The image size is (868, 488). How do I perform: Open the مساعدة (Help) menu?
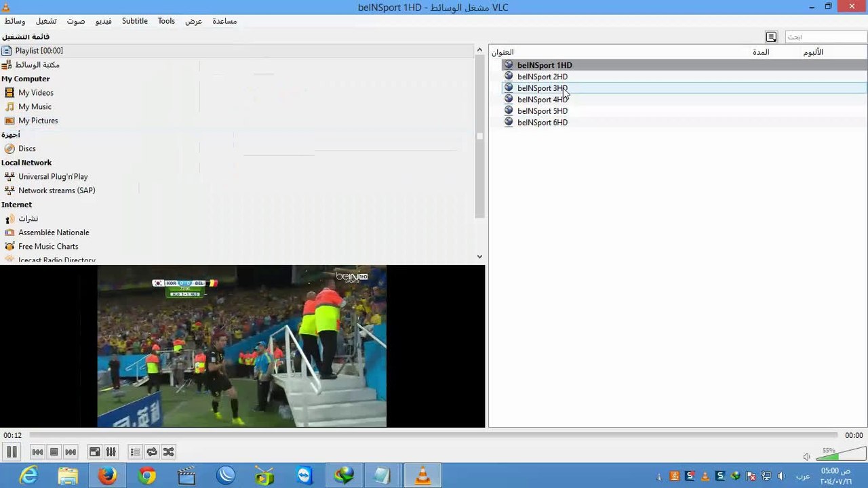[224, 21]
